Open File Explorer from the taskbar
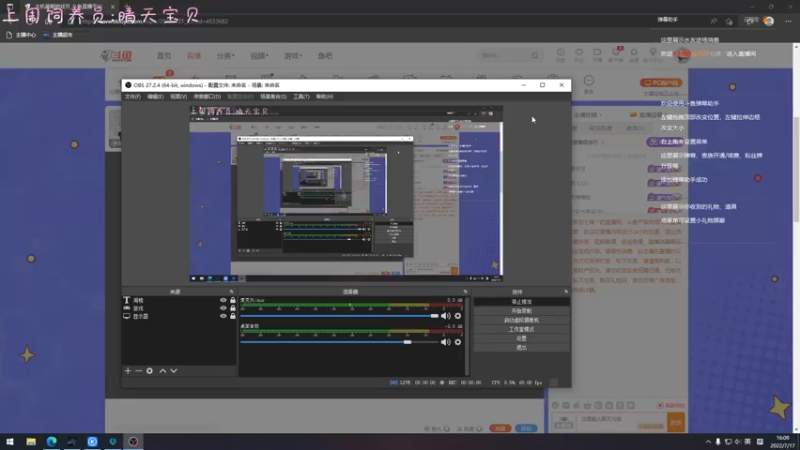Viewport: 800px width, 450px height. 31,441
